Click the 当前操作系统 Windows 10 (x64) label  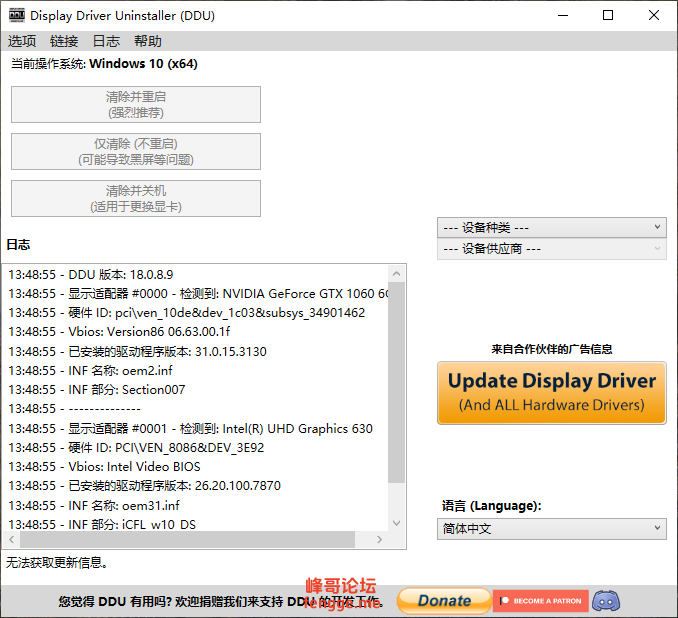(104, 64)
